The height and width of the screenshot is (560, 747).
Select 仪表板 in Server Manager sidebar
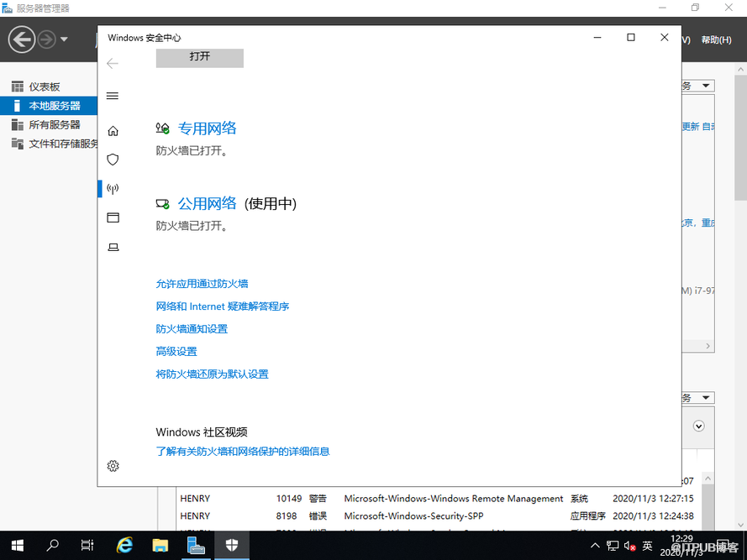point(45,86)
